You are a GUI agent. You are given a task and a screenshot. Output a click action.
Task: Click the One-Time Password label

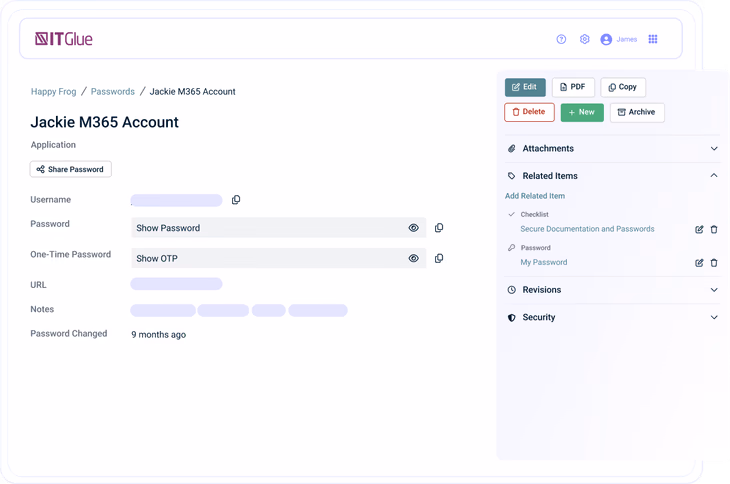(x=70, y=255)
